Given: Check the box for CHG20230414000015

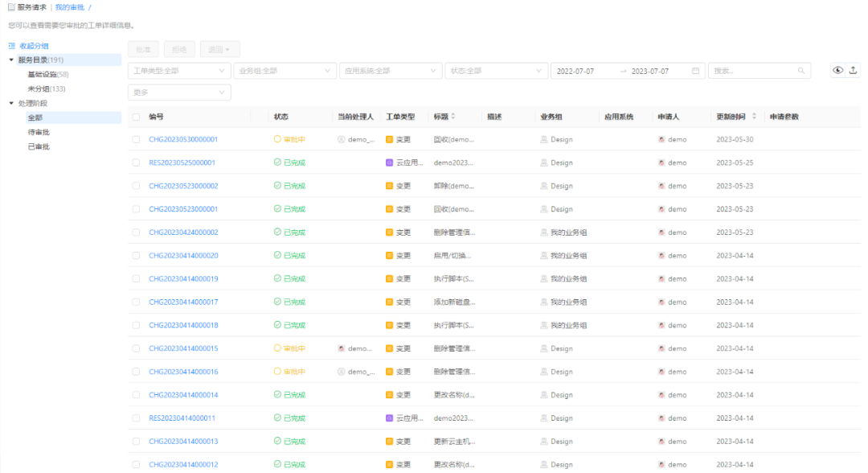Looking at the screenshot, I should coord(136,348).
